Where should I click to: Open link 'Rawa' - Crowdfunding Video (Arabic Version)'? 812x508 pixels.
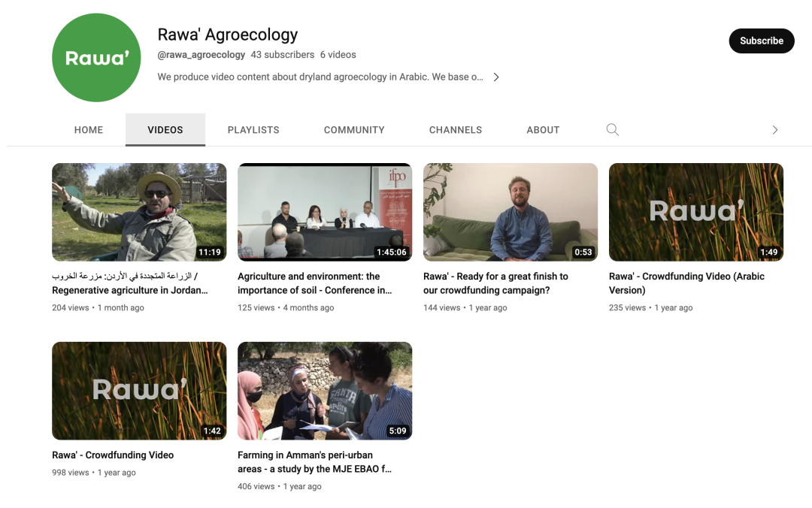(686, 283)
